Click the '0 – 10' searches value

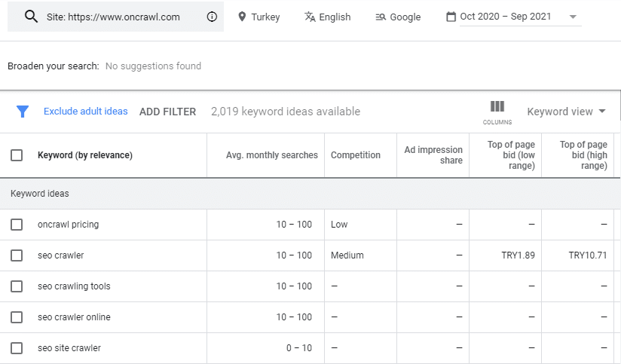coord(299,347)
